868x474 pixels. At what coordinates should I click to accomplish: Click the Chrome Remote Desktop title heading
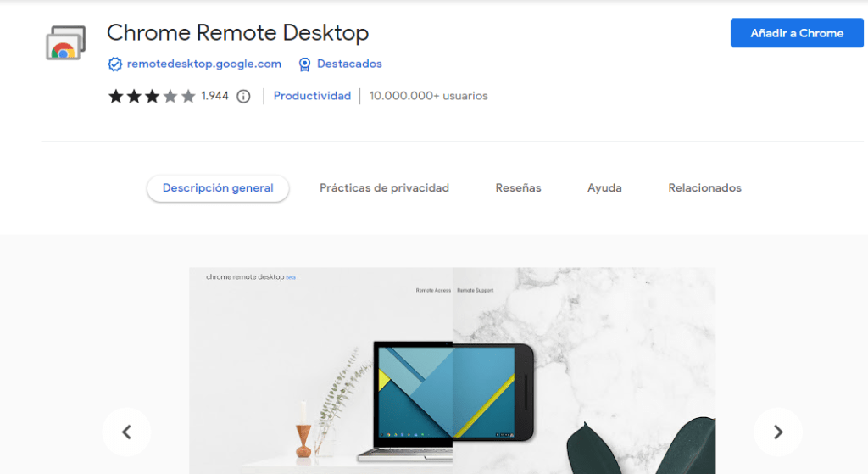coord(237,33)
